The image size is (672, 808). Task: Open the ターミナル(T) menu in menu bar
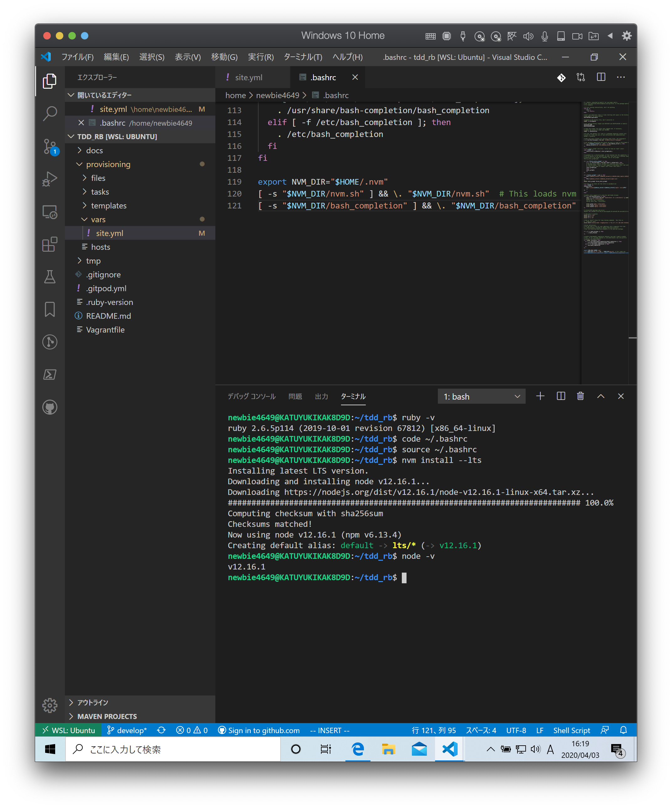302,57
